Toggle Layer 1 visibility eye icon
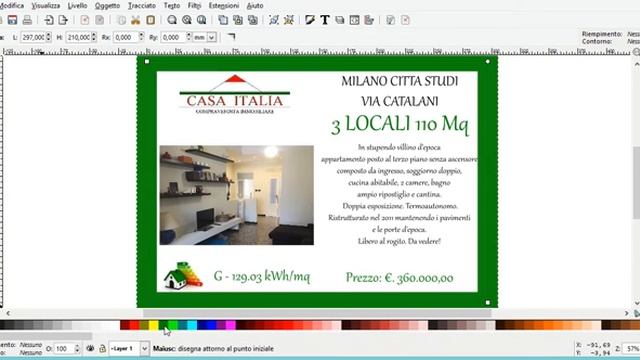640x360 pixels. [90, 349]
